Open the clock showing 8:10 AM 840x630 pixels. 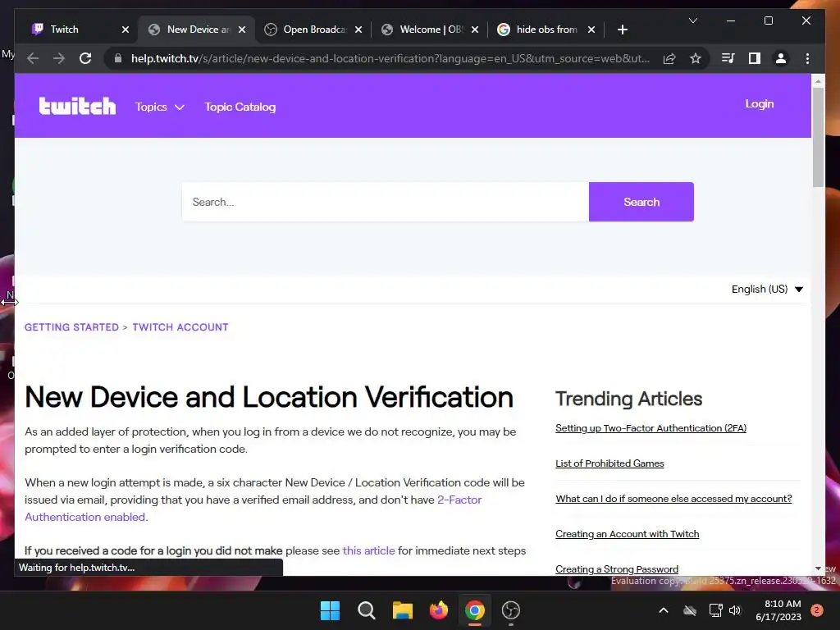778,610
